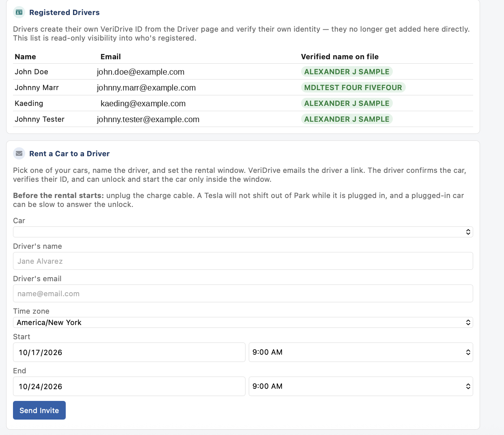Click email johnny.tester@example.com

click(148, 119)
